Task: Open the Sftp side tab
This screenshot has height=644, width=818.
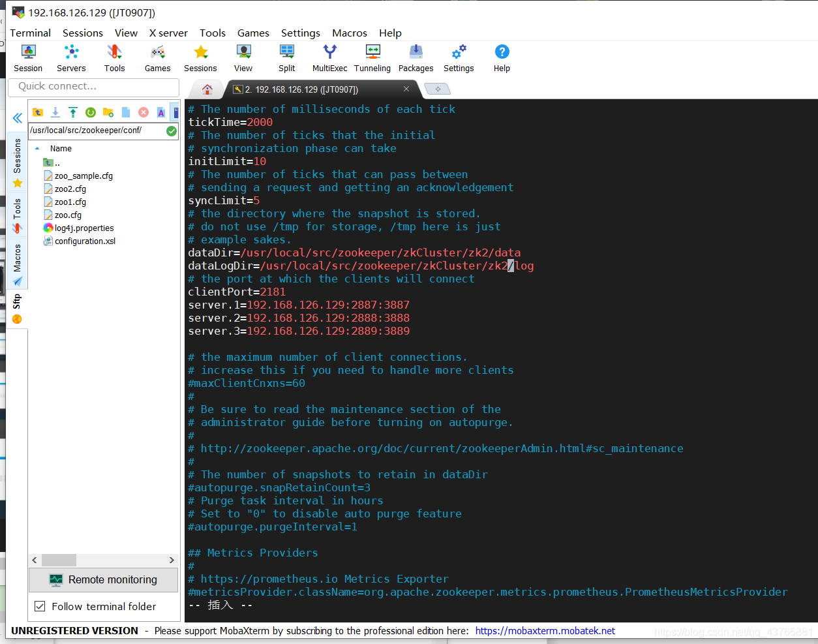Action: pos(18,309)
